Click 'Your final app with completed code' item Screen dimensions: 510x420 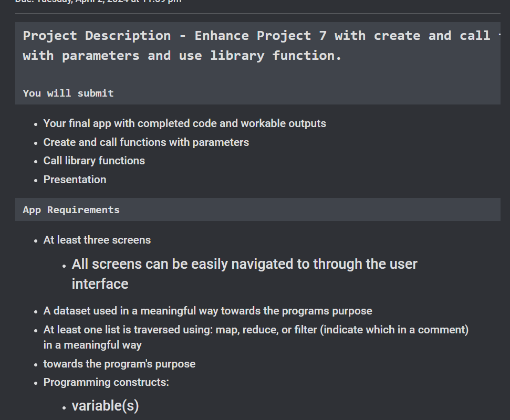coord(184,123)
